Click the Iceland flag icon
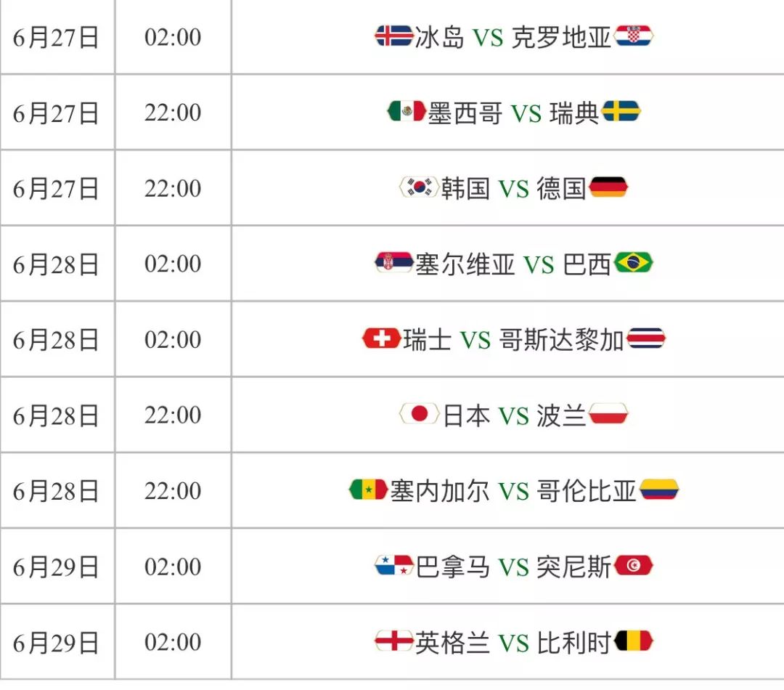 (394, 36)
